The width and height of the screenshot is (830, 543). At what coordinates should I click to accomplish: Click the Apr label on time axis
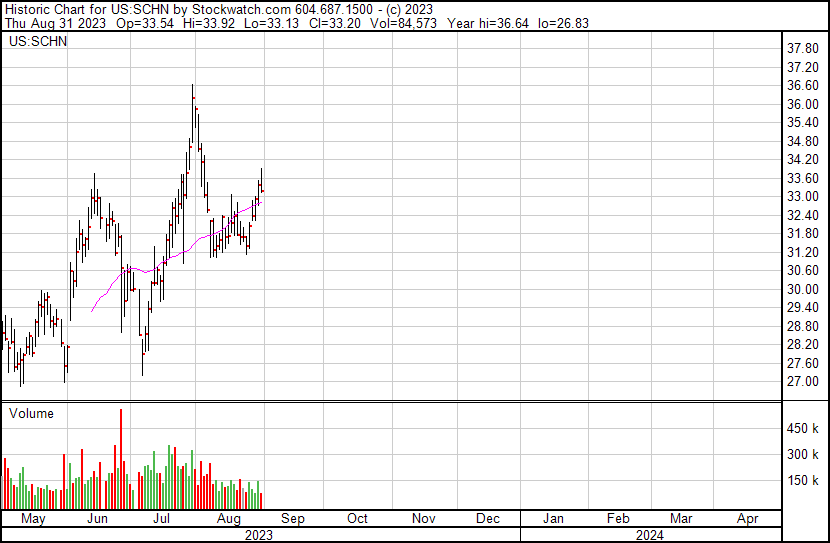(747, 519)
